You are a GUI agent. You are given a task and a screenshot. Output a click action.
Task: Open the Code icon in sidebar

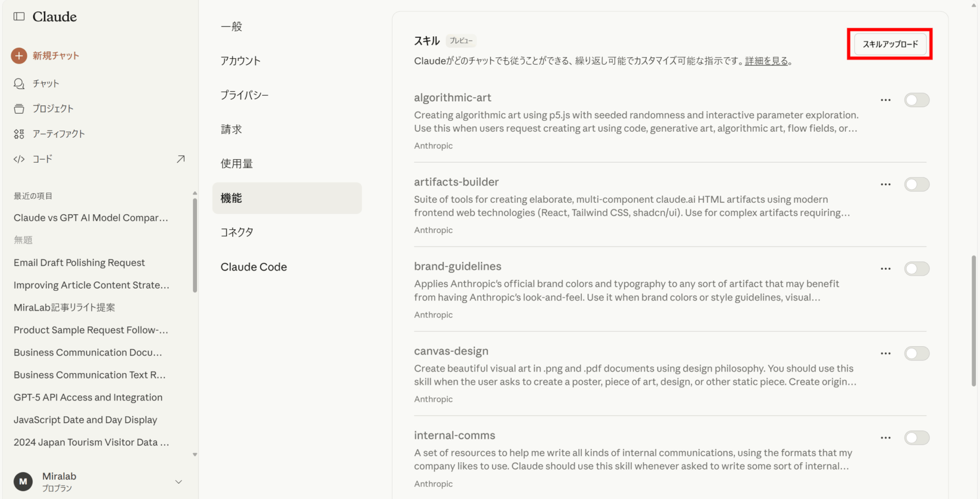pos(19,159)
